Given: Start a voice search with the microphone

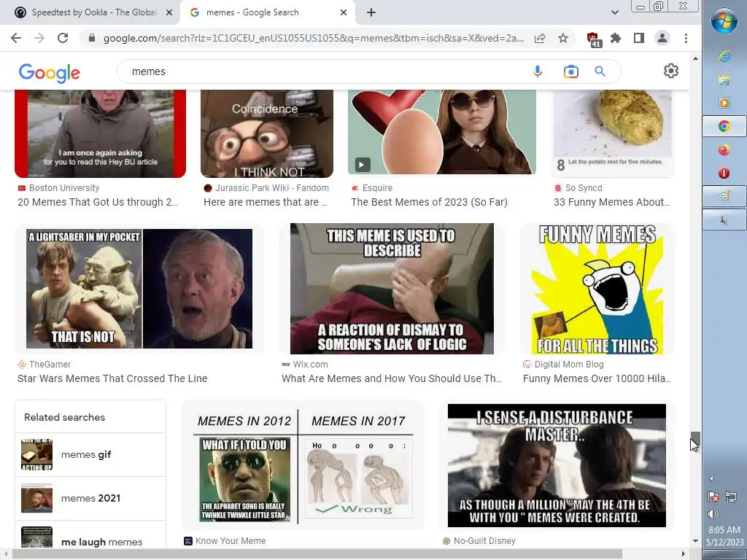Looking at the screenshot, I should [538, 71].
